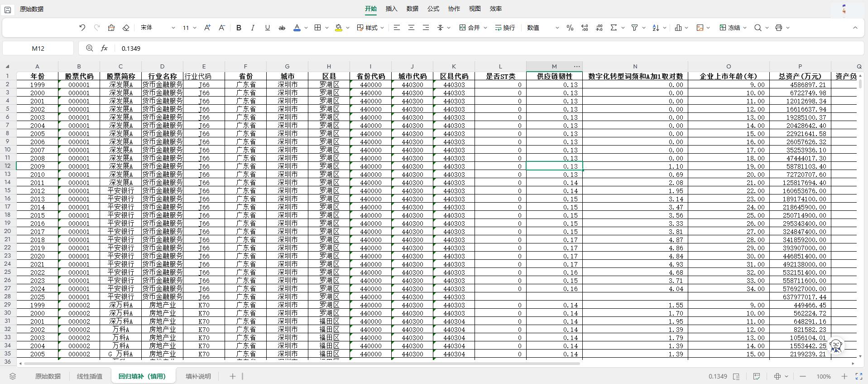Click the eraser clear-format icon
The width and height of the screenshot is (868, 384).
point(126,28)
